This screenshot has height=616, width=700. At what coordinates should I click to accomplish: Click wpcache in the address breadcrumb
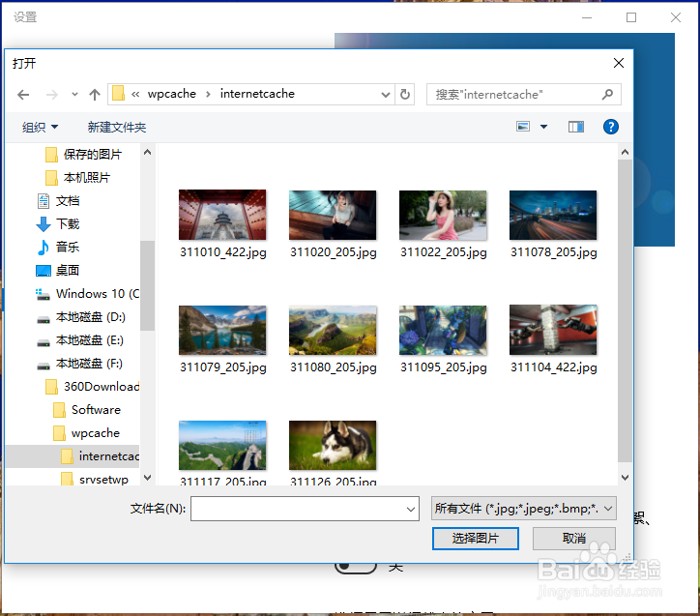click(172, 94)
